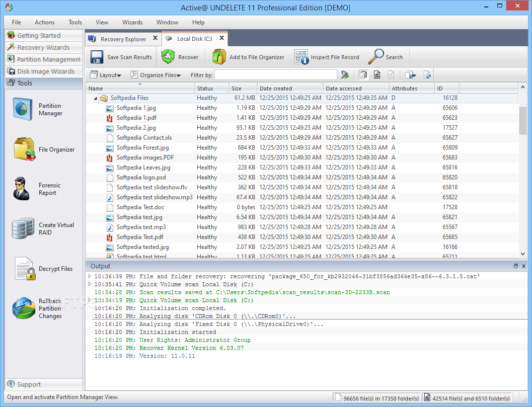Select Partition Management sidebar section

click(44, 59)
